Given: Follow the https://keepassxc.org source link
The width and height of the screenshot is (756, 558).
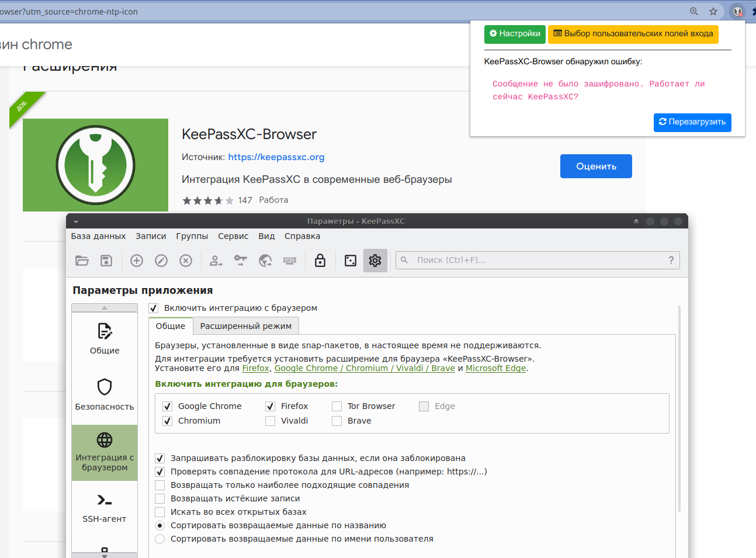Looking at the screenshot, I should pyautogui.click(x=276, y=157).
